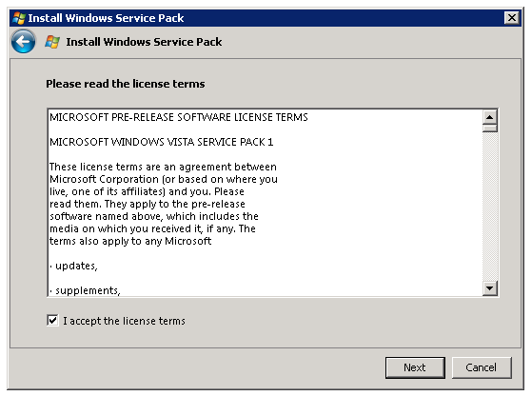This screenshot has width=532, height=396.
Task: Click the Windows flag icon in title bar
Action: coord(19,18)
